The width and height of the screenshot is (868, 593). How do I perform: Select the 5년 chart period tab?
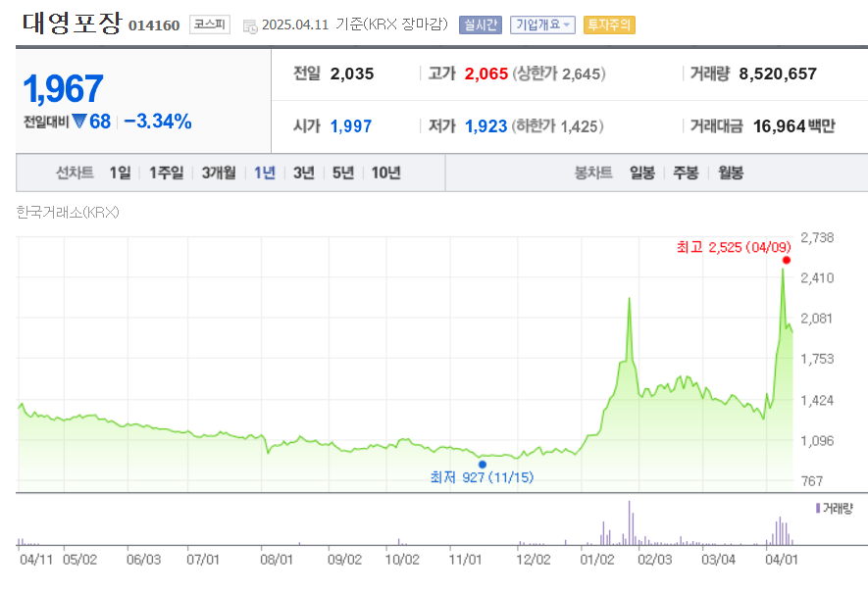(x=345, y=173)
